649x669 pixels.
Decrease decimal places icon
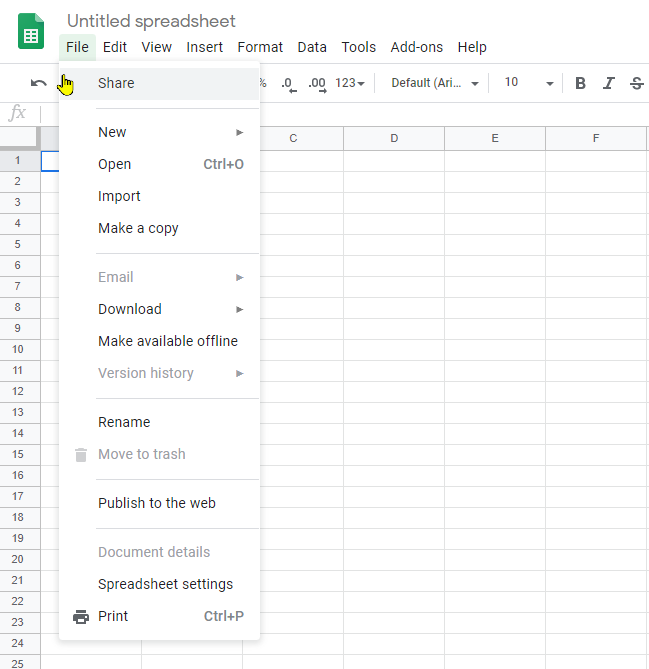tap(289, 84)
